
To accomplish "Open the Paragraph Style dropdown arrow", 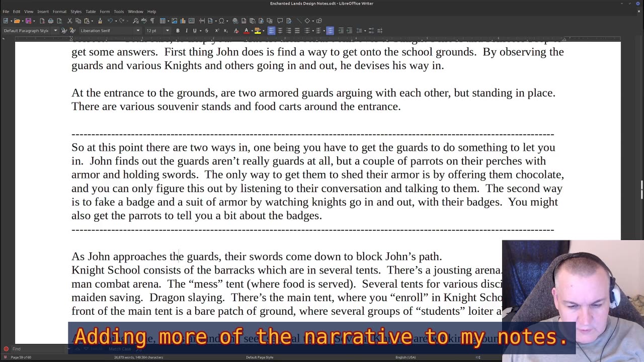I will (x=55, y=31).
